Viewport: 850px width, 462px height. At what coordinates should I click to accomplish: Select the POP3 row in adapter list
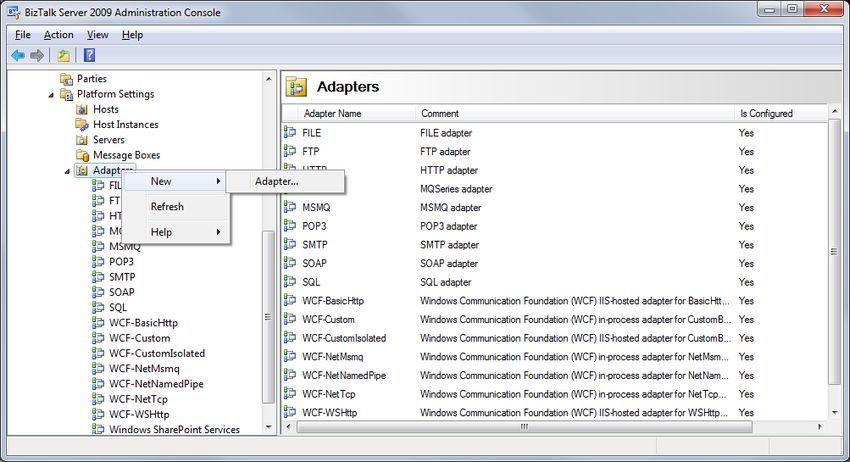tap(555, 226)
